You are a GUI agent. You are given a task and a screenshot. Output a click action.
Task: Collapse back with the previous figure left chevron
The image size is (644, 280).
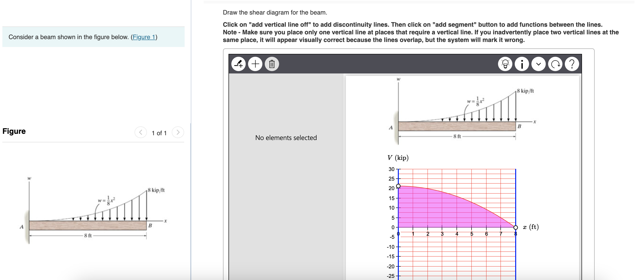(141, 133)
